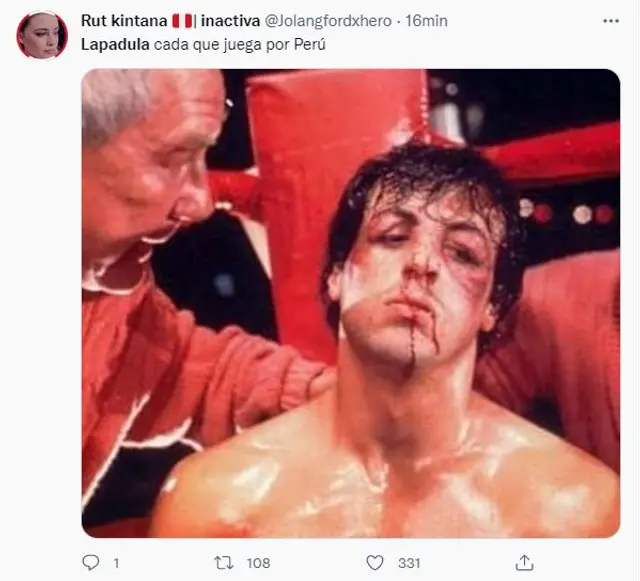The height and width of the screenshot is (581, 640).
Task: Open the Rut kintana display name link
Action: (123, 21)
